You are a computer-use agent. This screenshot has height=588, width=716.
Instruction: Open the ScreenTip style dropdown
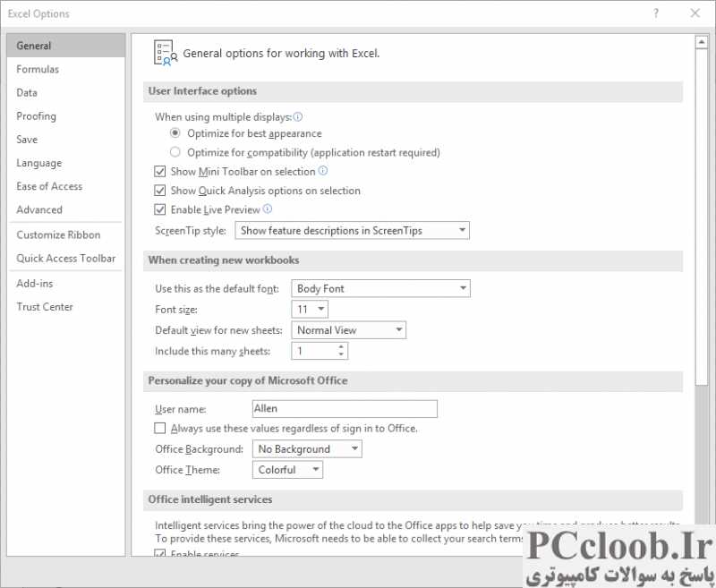tap(352, 231)
